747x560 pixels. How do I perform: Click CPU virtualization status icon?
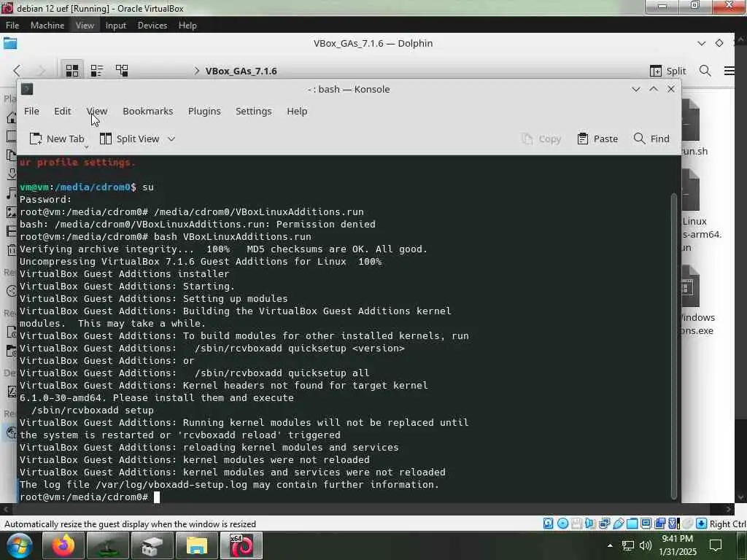673,524
